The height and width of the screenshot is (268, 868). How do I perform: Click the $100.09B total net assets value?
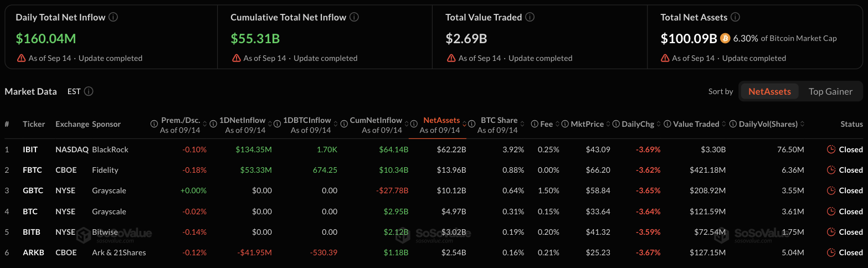(x=689, y=38)
